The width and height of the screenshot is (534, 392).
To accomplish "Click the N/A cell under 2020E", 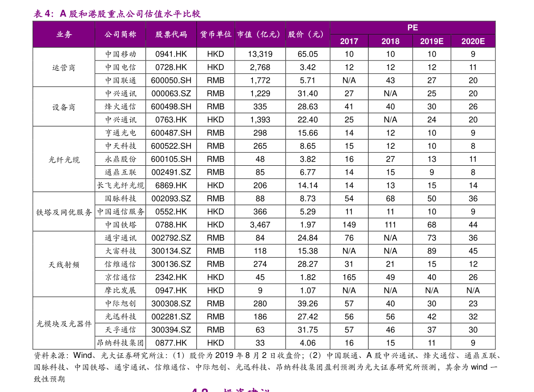I will click(473, 290).
